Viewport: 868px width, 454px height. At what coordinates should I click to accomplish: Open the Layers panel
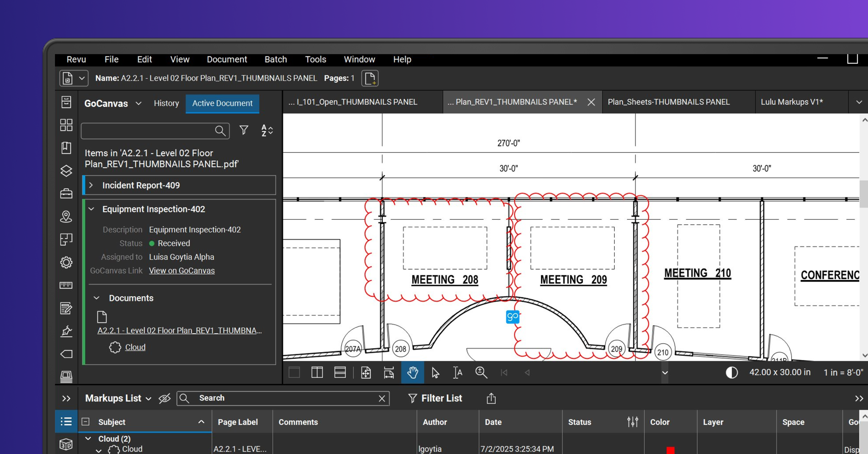coord(66,171)
